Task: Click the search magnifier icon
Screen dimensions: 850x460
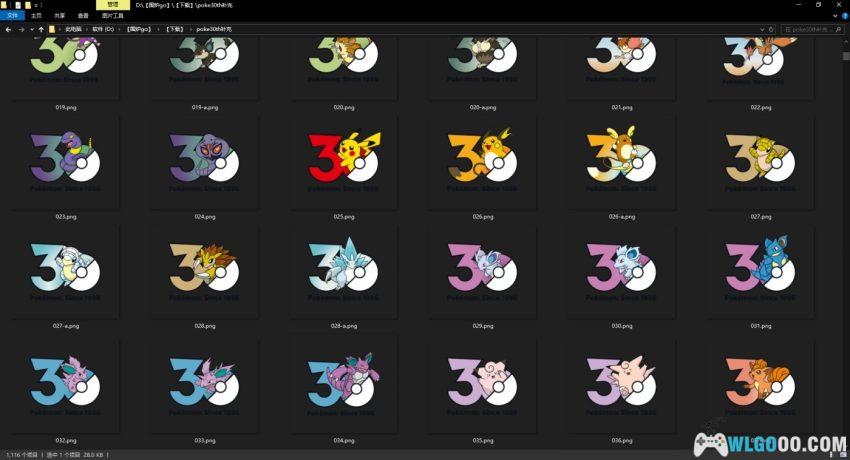Action: coord(838,29)
